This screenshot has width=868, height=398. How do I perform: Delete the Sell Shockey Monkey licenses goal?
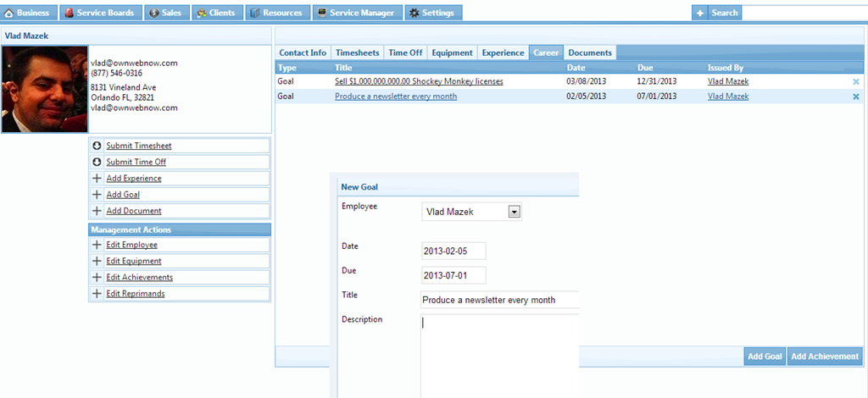pyautogui.click(x=855, y=81)
